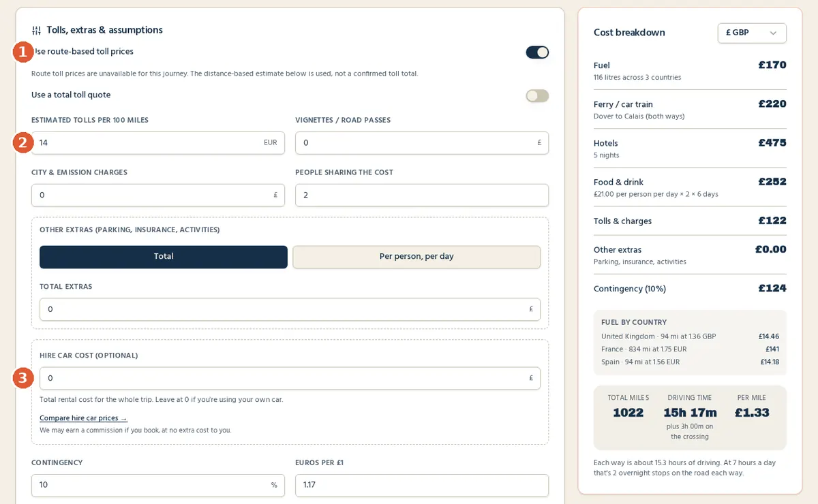
Task: Click the EUR unit in the tolls field
Action: (x=271, y=143)
